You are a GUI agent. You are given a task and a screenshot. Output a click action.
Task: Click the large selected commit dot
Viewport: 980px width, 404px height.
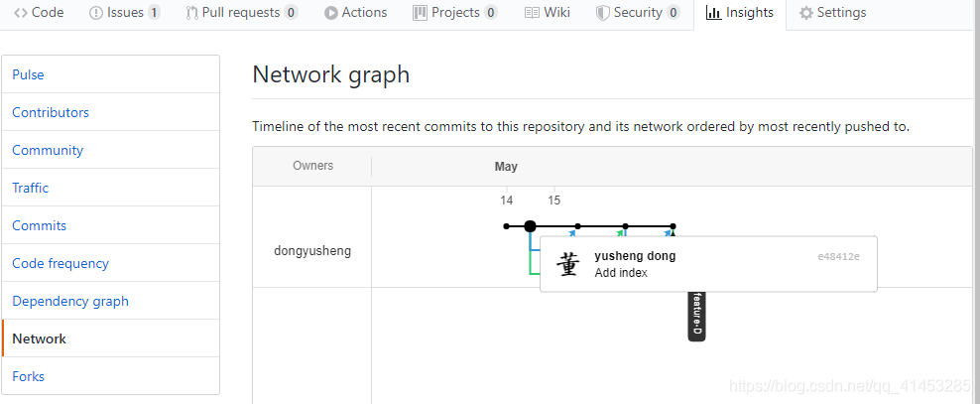point(531,226)
